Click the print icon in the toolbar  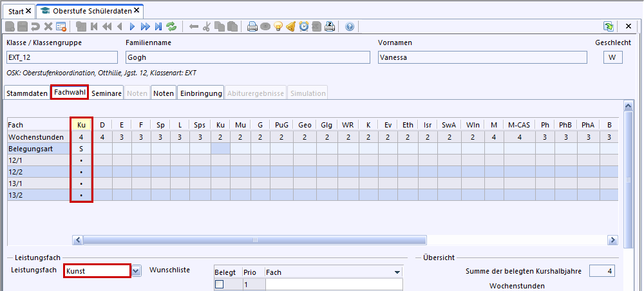pos(252,26)
